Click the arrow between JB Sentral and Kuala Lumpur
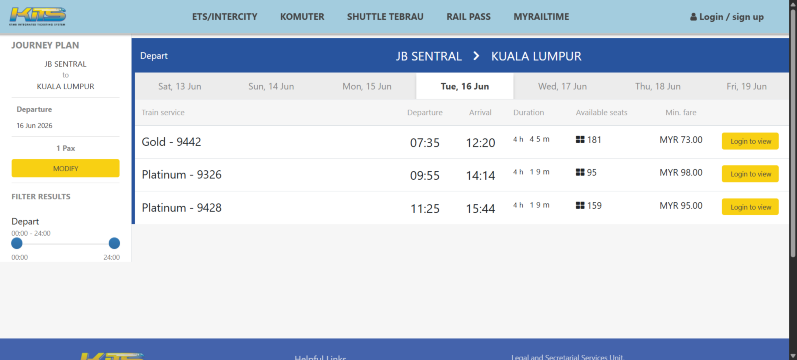797x360 pixels. (476, 56)
